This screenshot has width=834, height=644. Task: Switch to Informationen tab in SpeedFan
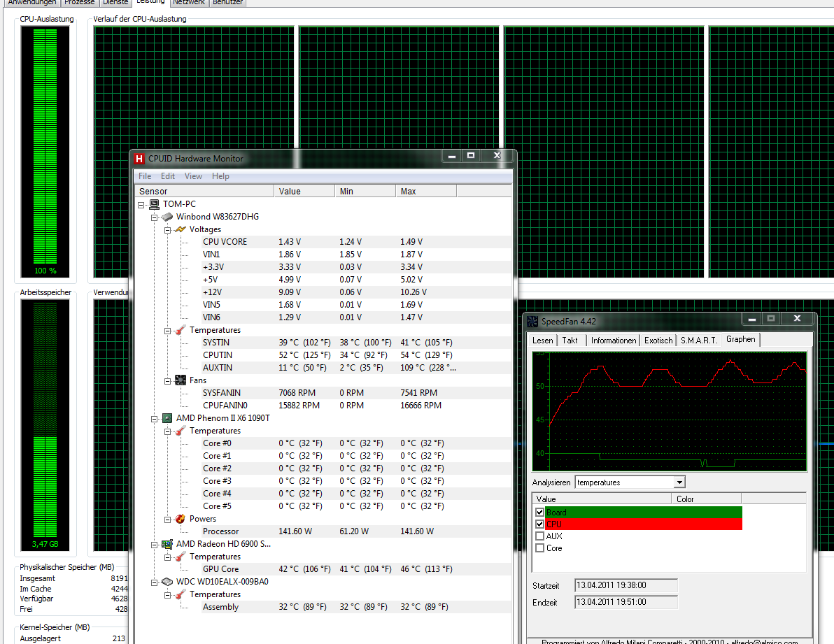click(x=614, y=341)
